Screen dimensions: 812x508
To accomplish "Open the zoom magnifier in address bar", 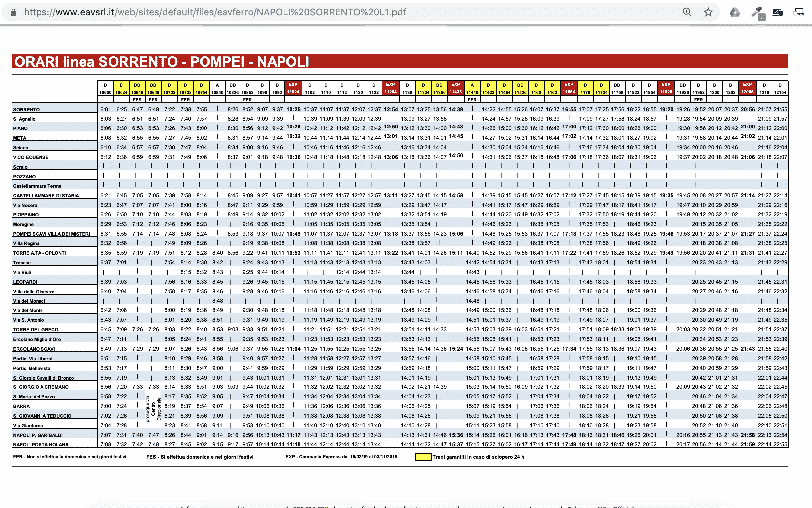I will click(x=687, y=12).
